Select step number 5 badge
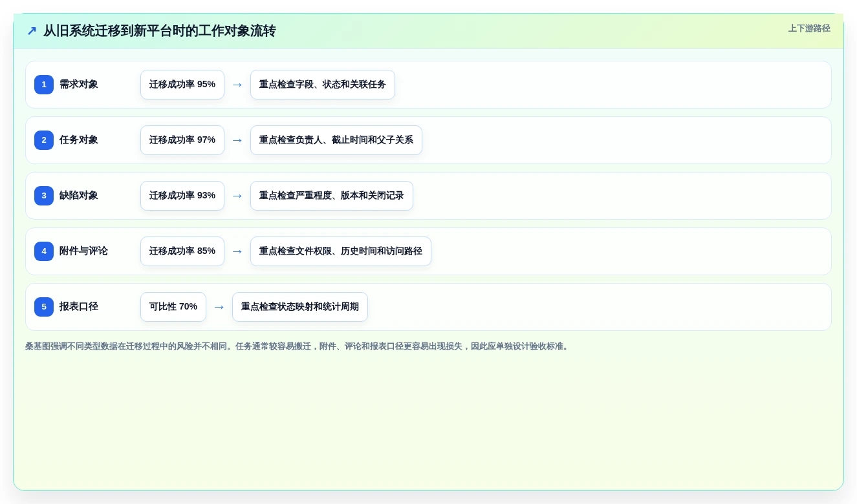 pyautogui.click(x=44, y=307)
